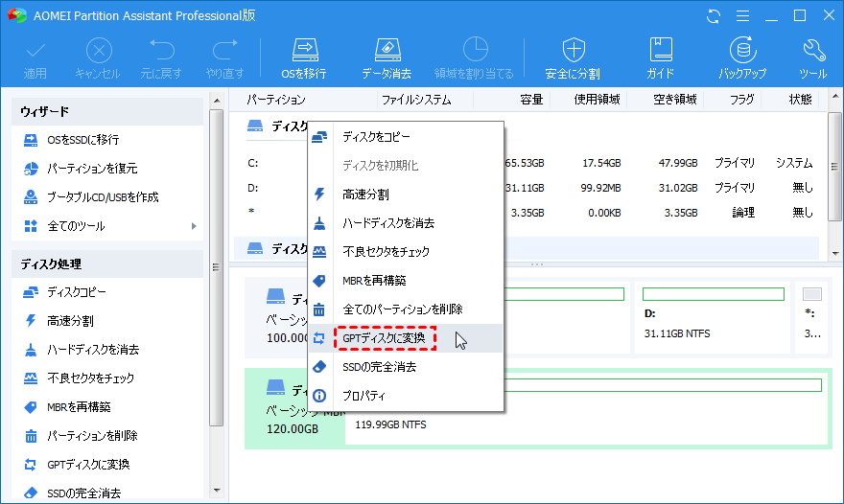The height and width of the screenshot is (504, 844).
Task: Open the データ消去 tool
Action: (387, 57)
